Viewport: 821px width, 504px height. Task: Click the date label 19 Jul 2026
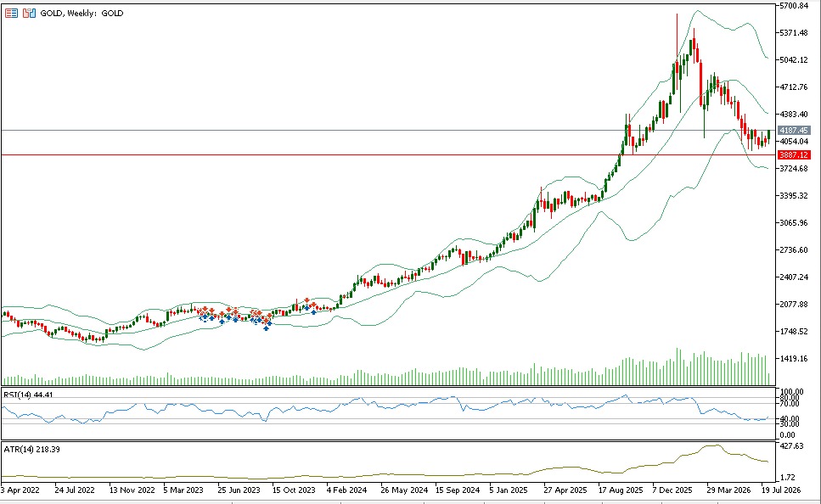point(781,490)
